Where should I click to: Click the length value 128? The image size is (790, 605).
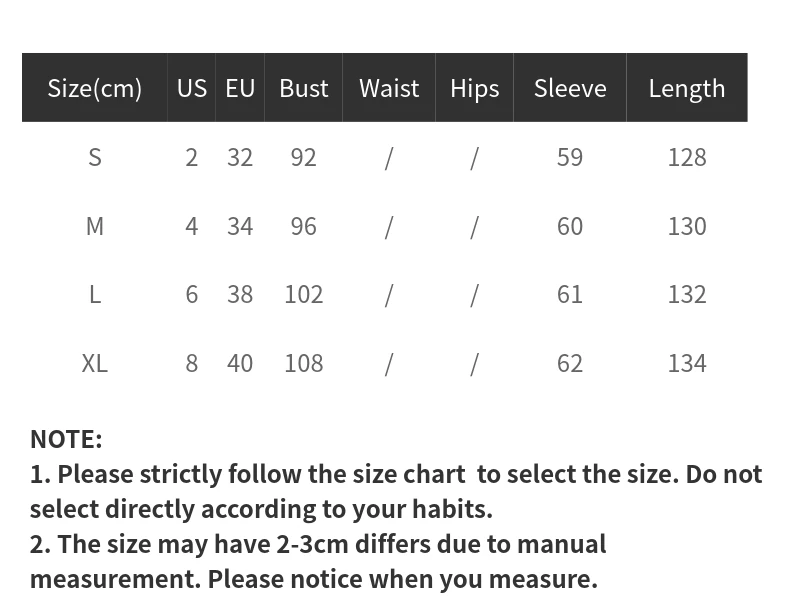pos(687,158)
